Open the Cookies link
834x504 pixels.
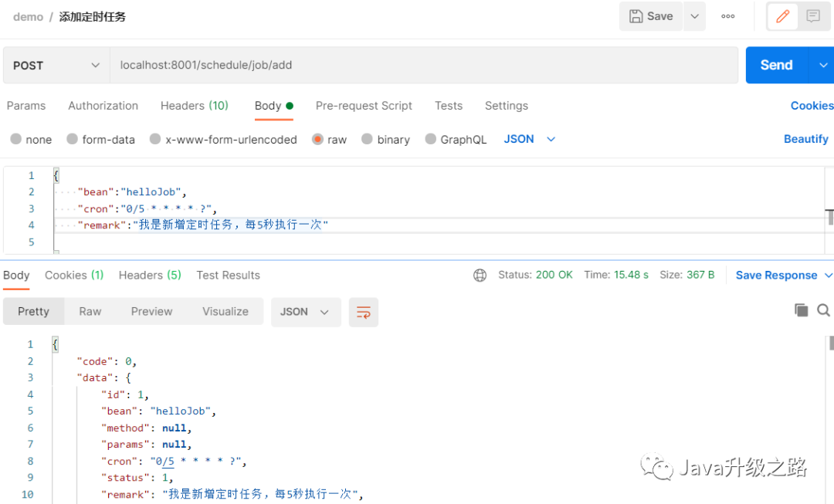812,106
